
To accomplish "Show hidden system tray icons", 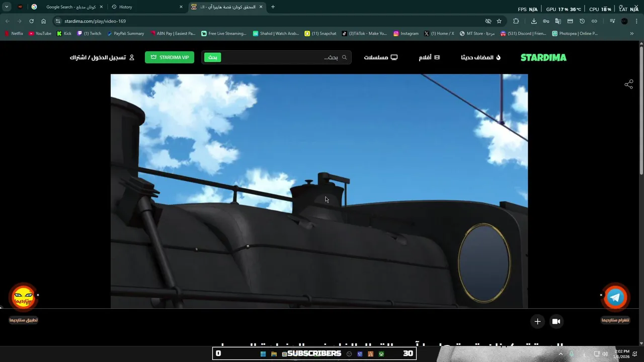I will click(560, 354).
